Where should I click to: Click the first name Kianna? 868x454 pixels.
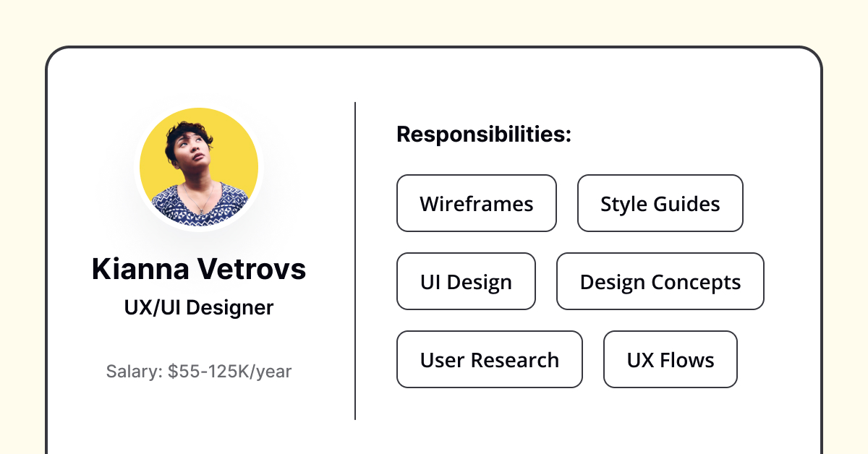point(137,269)
